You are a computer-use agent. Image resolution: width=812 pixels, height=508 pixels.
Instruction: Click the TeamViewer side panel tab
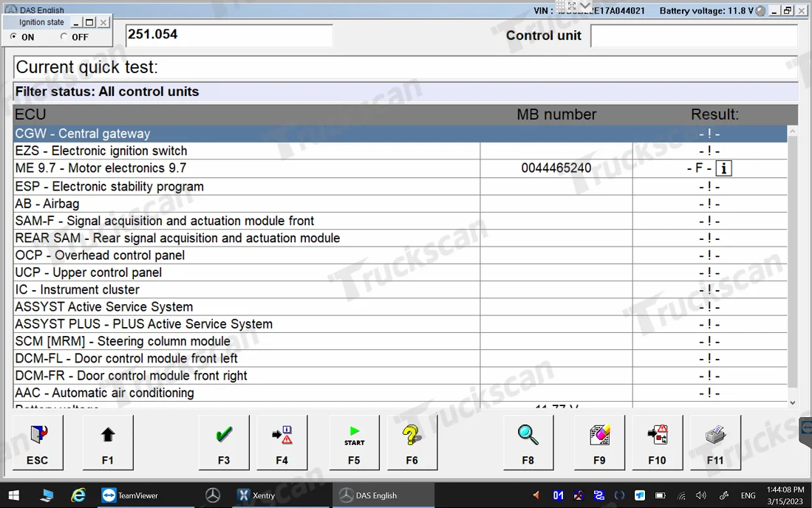coord(806,432)
